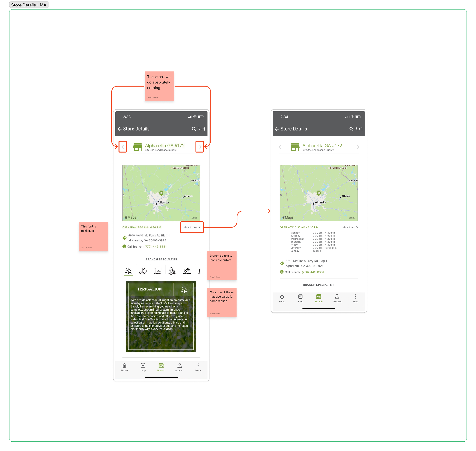Image resolution: width=476 pixels, height=451 pixels.
Task: Click the Sunday Closed row
Action: pyautogui.click(x=306, y=251)
